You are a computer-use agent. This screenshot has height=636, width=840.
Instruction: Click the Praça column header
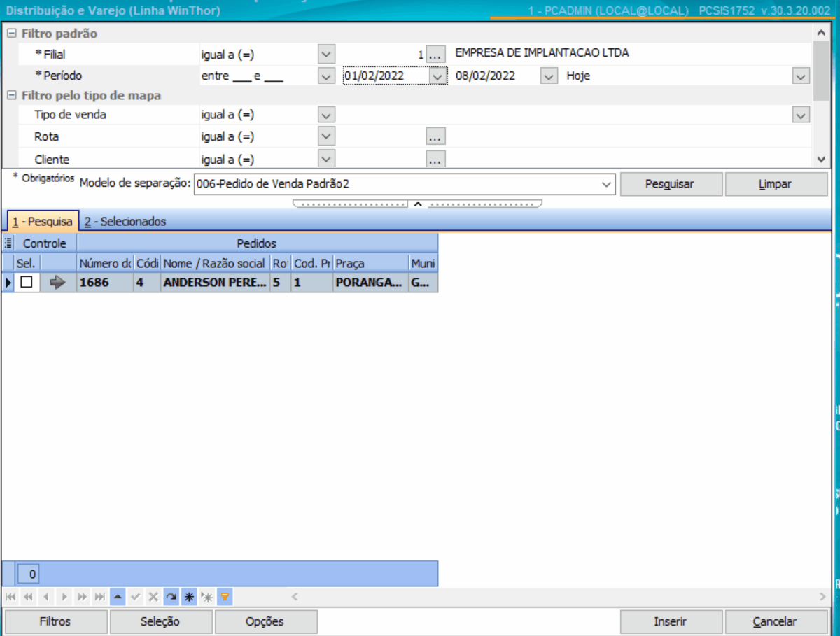(371, 263)
